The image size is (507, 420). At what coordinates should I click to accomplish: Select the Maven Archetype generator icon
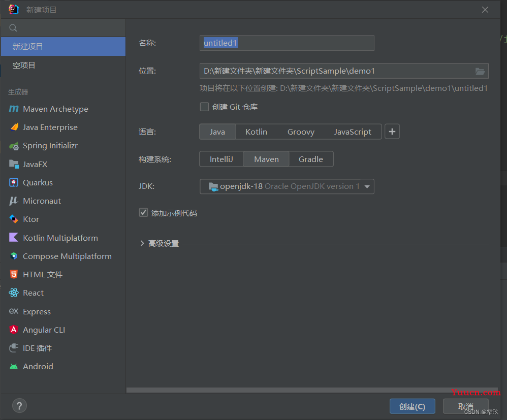click(x=14, y=109)
